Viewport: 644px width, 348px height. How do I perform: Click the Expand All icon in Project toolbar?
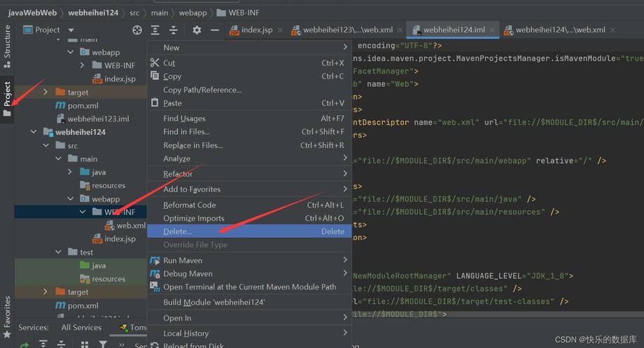tap(155, 30)
